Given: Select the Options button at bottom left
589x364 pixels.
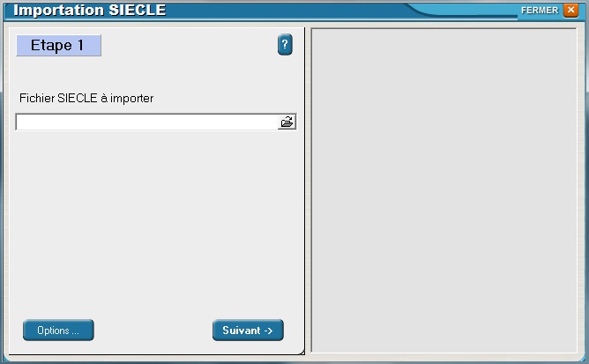Looking at the screenshot, I should (58, 331).
